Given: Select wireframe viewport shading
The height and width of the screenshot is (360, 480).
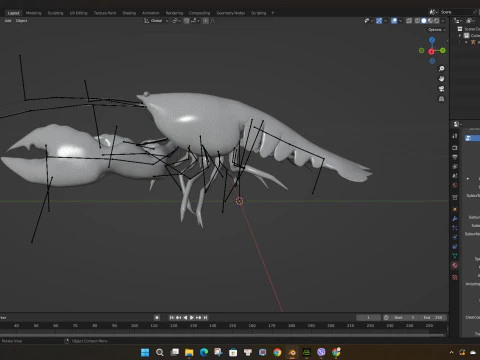Looking at the screenshot, I should coord(417,21).
